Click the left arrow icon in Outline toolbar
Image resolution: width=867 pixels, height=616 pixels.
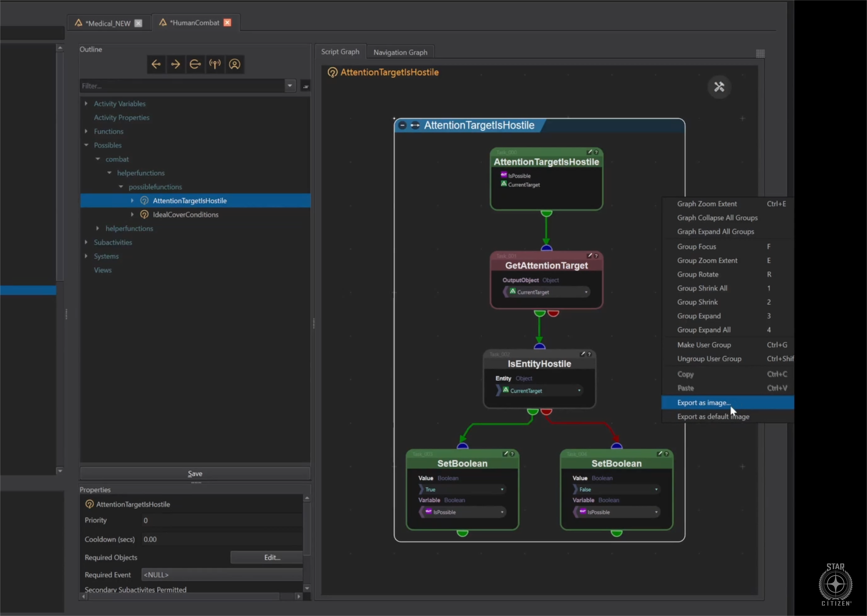[156, 64]
